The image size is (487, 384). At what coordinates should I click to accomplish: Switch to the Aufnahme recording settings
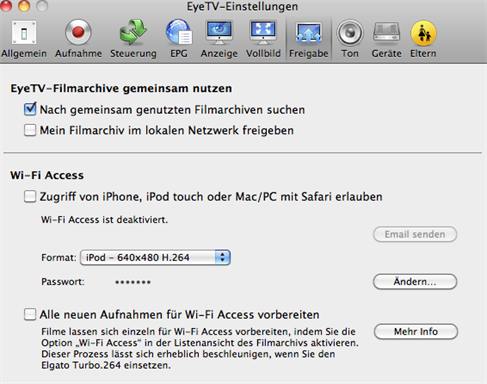[78, 39]
